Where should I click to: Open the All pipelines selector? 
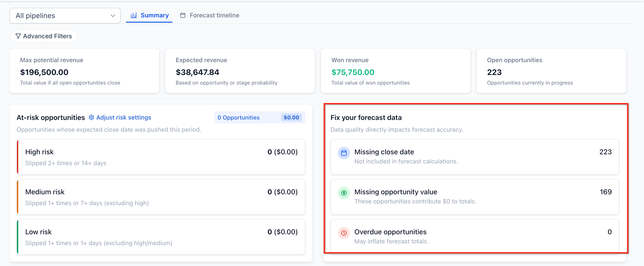(65, 16)
